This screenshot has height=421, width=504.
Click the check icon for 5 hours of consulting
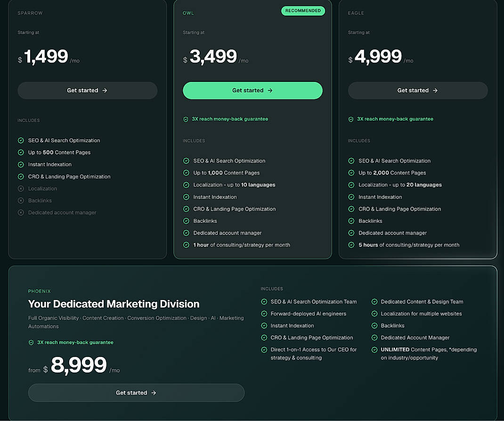coord(351,245)
